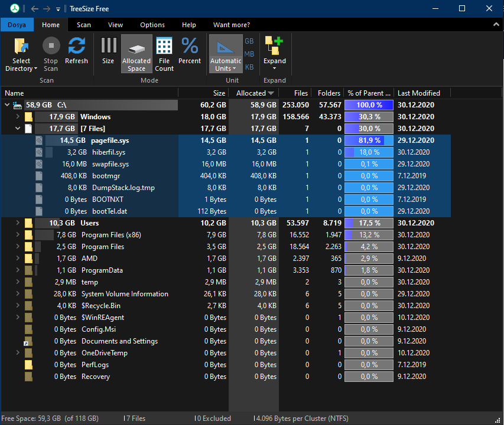Image resolution: width=504 pixels, height=425 pixels.
Task: Go back using the left arrow
Action: point(35,9)
